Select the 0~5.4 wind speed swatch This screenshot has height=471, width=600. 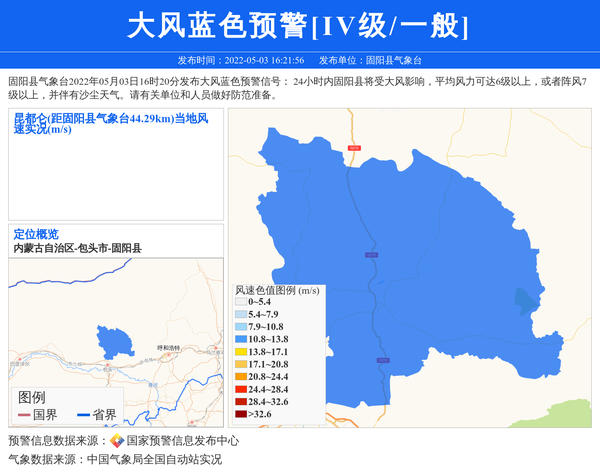tap(240, 302)
